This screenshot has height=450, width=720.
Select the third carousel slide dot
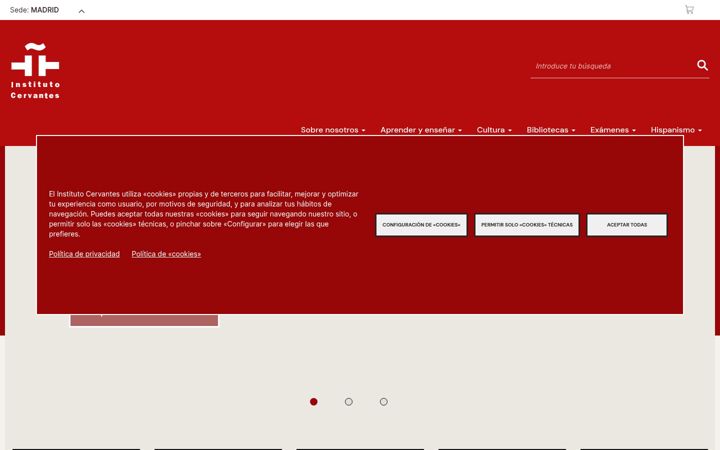(383, 402)
